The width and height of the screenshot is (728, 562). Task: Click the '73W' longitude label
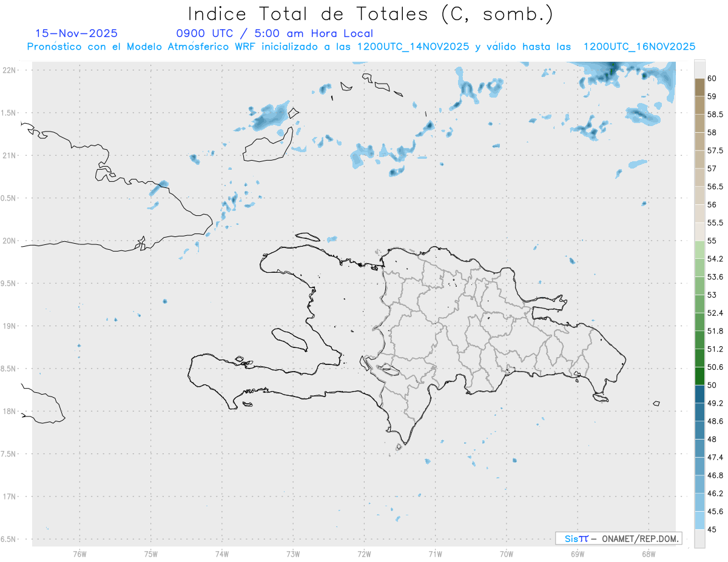pyautogui.click(x=292, y=554)
